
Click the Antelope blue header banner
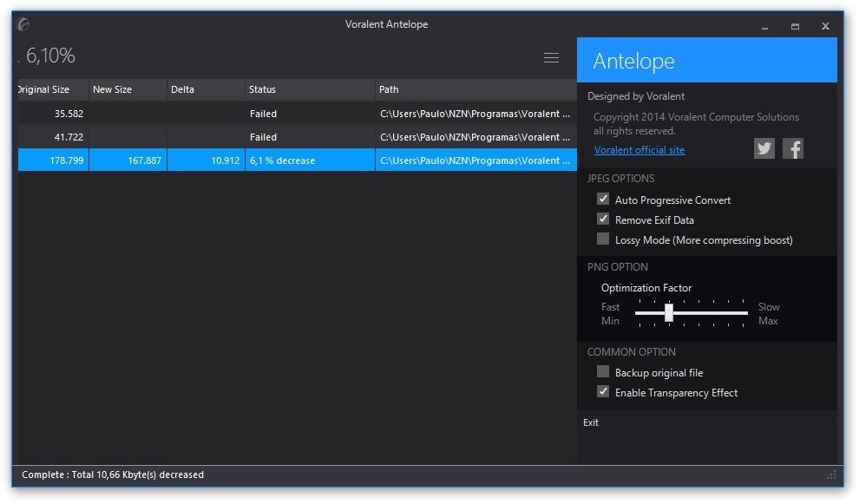tap(706, 60)
